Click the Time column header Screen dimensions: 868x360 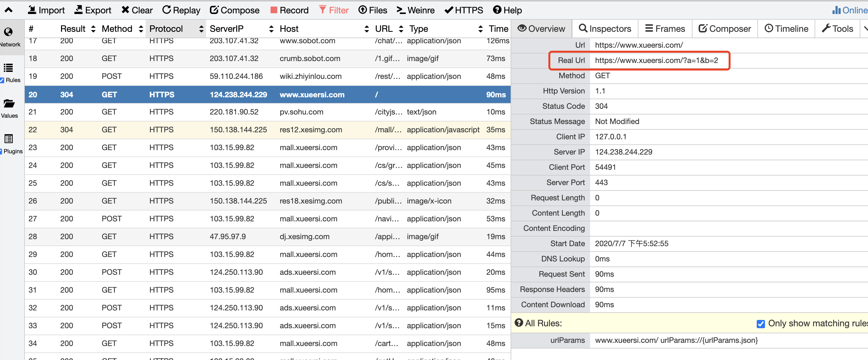click(498, 29)
